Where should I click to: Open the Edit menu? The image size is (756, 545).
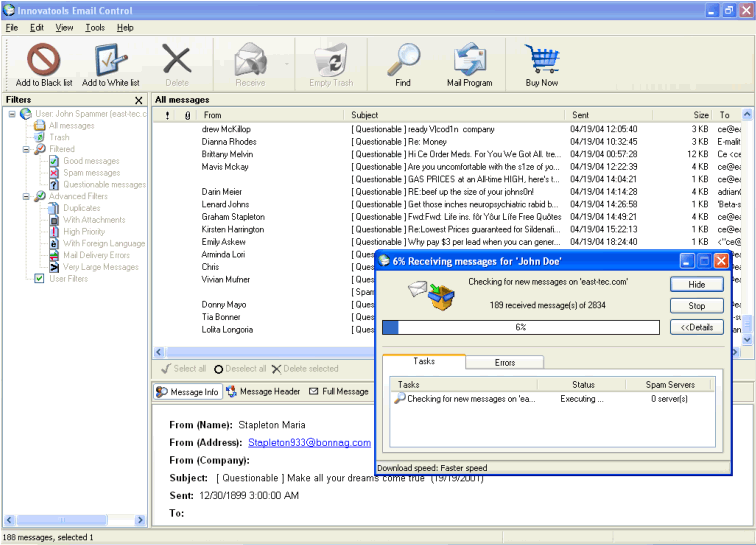point(37,27)
